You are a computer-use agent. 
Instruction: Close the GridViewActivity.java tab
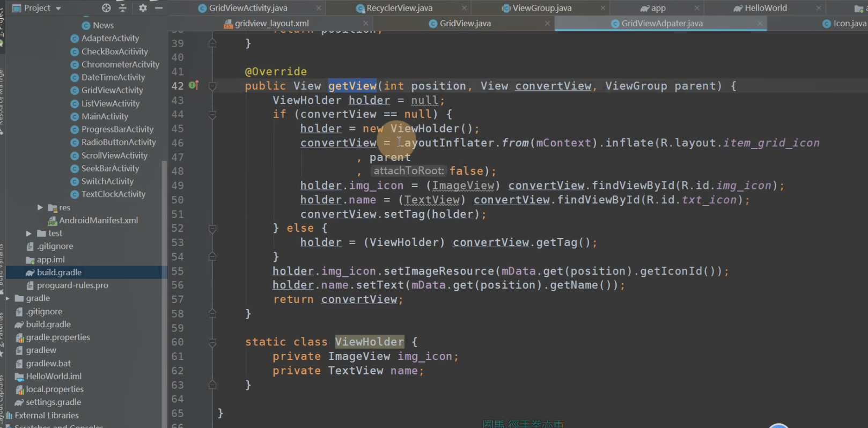click(x=319, y=8)
